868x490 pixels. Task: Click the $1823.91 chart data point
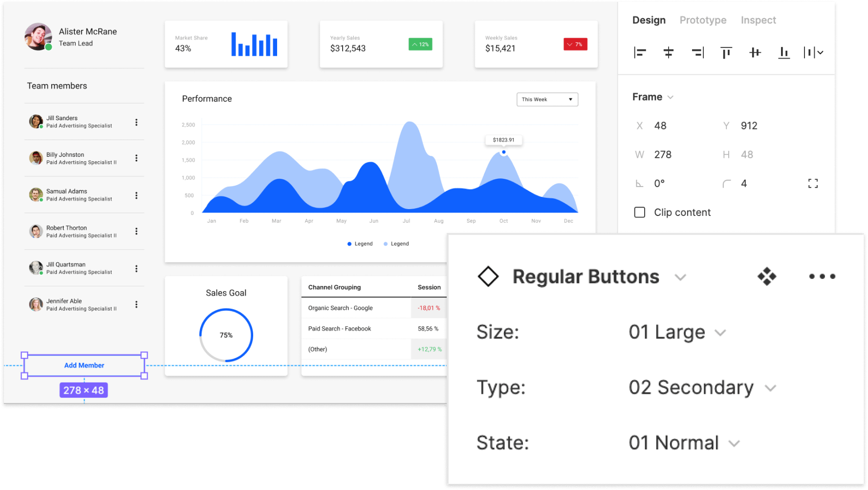pos(503,152)
